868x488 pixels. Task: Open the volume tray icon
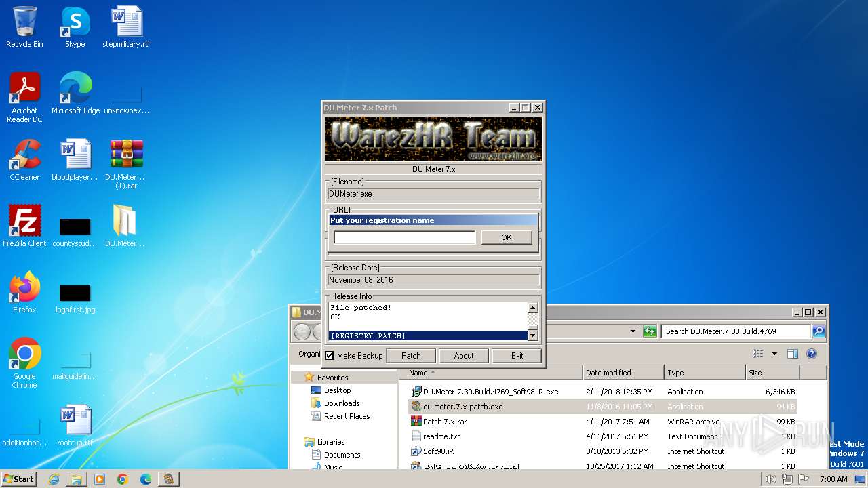pyautogui.click(x=771, y=479)
